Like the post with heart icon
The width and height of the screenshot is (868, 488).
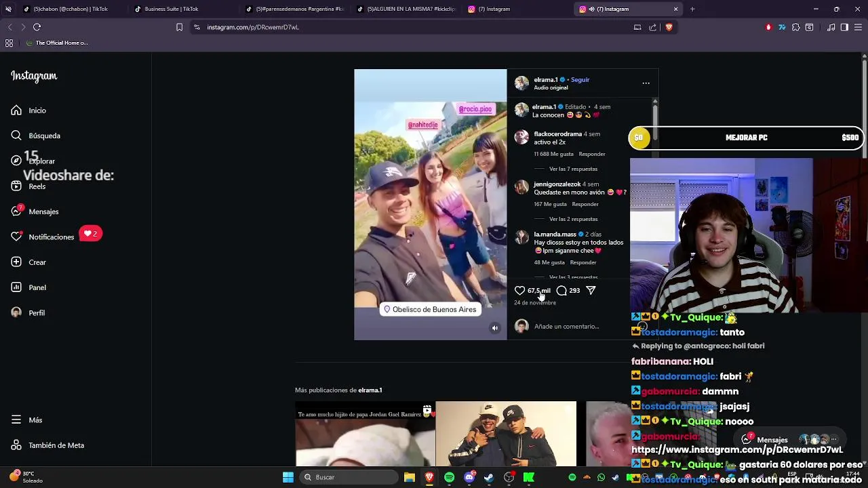[519, 291]
